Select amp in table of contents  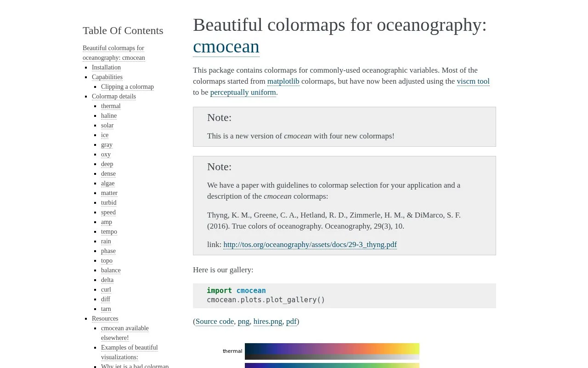[107, 222]
